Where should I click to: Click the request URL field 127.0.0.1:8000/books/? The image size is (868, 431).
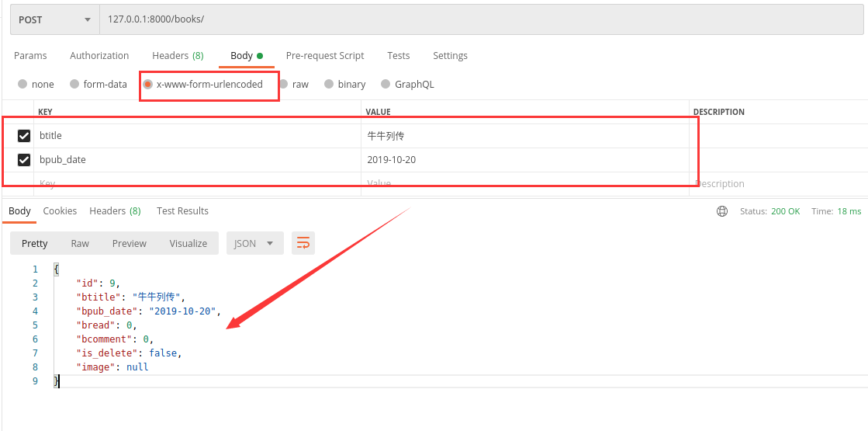[482, 19]
